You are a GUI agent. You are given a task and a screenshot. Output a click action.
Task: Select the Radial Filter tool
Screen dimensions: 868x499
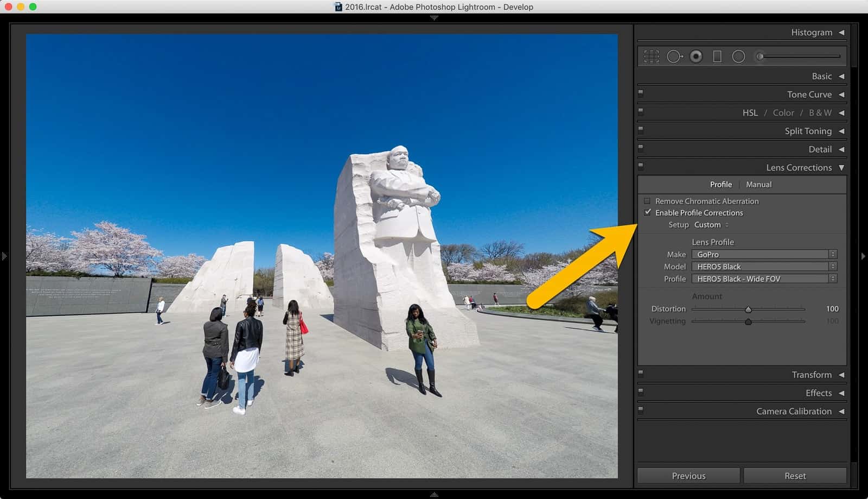pyautogui.click(x=738, y=56)
